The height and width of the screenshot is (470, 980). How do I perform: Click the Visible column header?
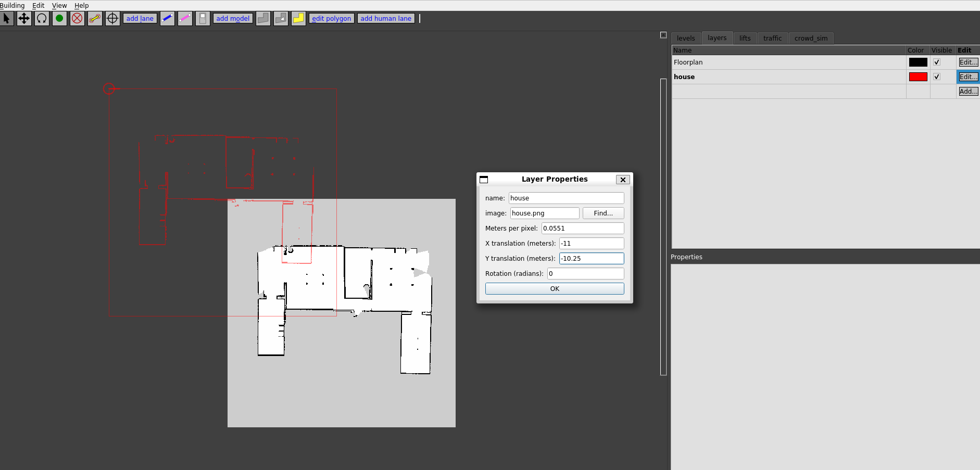point(943,50)
